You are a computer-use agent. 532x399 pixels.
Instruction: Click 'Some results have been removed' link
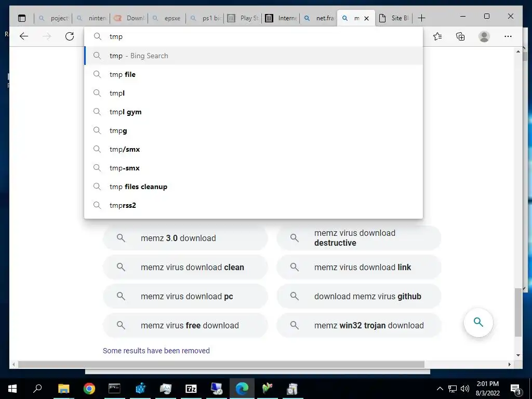click(x=156, y=351)
